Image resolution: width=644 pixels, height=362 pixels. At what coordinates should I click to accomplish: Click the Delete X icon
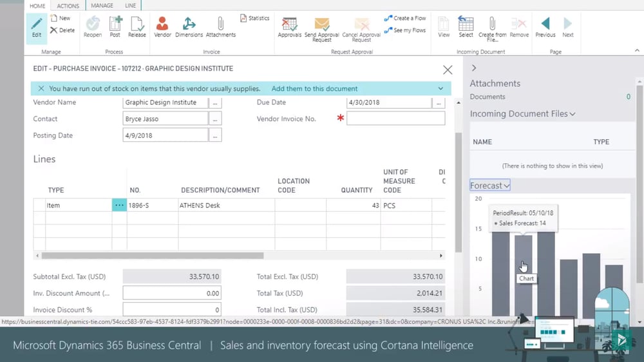click(x=54, y=30)
